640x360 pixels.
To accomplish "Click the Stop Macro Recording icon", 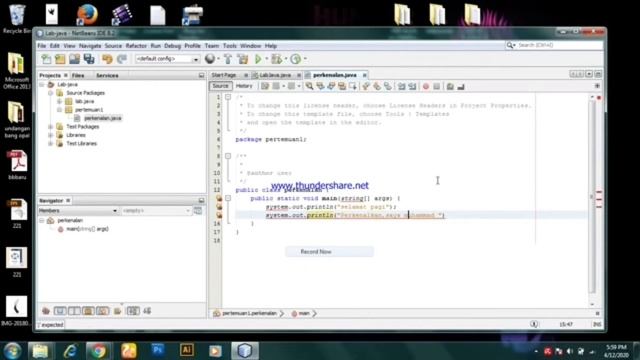I will click(x=436, y=86).
